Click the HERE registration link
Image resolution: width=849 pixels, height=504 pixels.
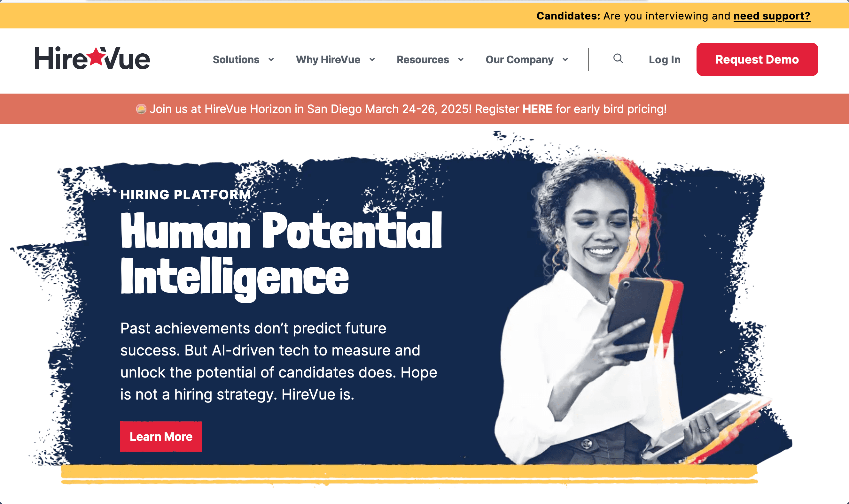[x=537, y=109]
